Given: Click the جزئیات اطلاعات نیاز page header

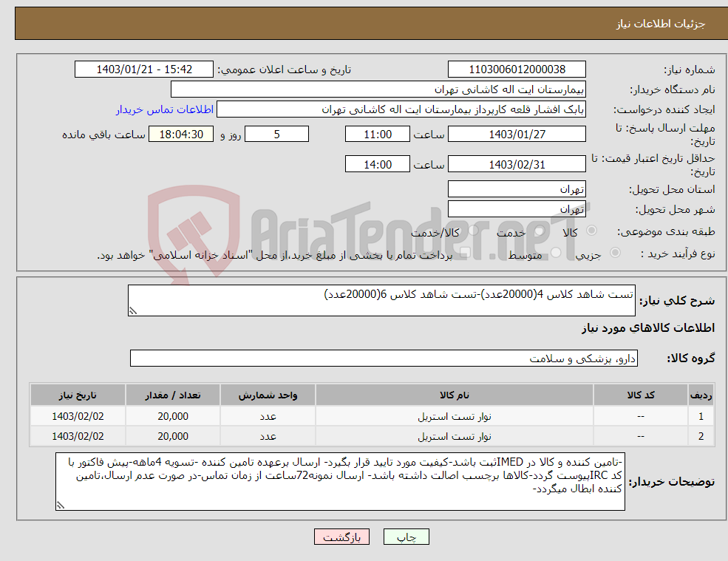Looking at the screenshot, I should pos(660,24).
